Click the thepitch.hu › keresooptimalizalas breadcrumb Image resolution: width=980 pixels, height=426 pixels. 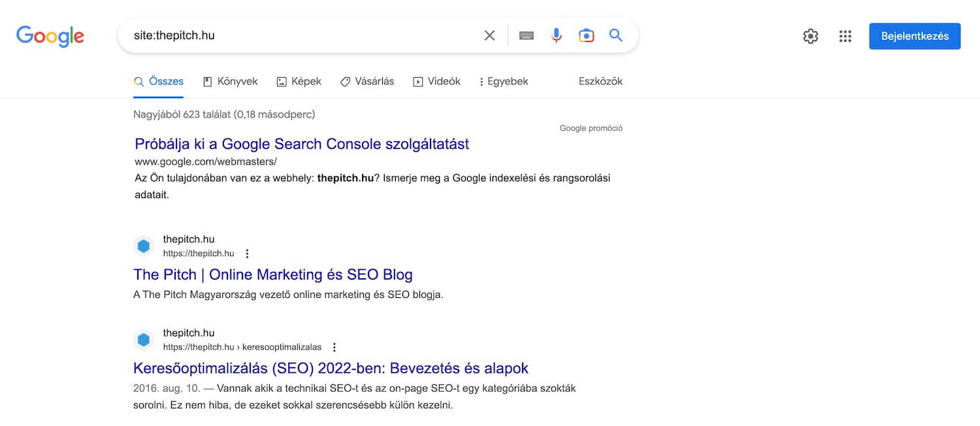(x=242, y=347)
